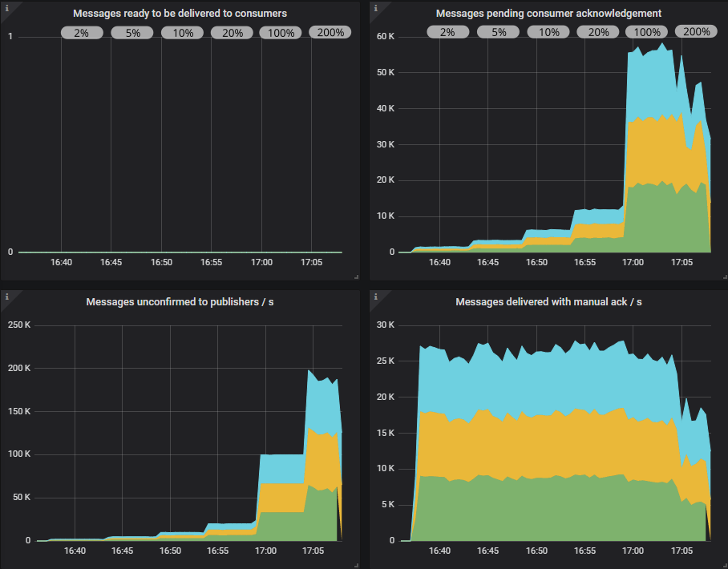Select the 20% percentile pill on pending acknowledgement panel
728x569 pixels.
tap(597, 31)
